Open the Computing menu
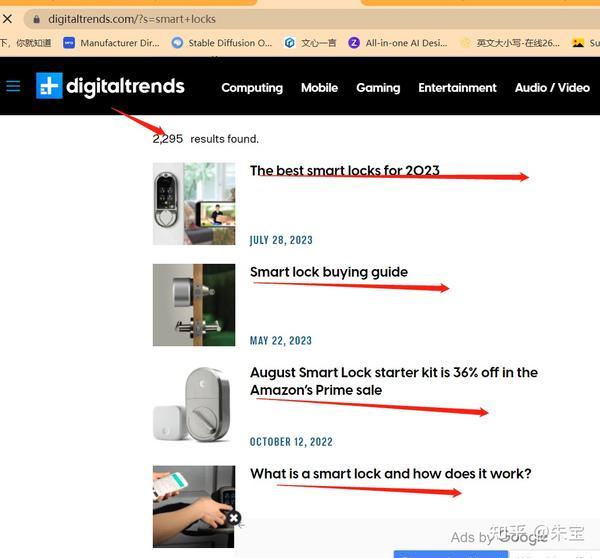Viewport: 600px width, 558px height. pos(252,88)
